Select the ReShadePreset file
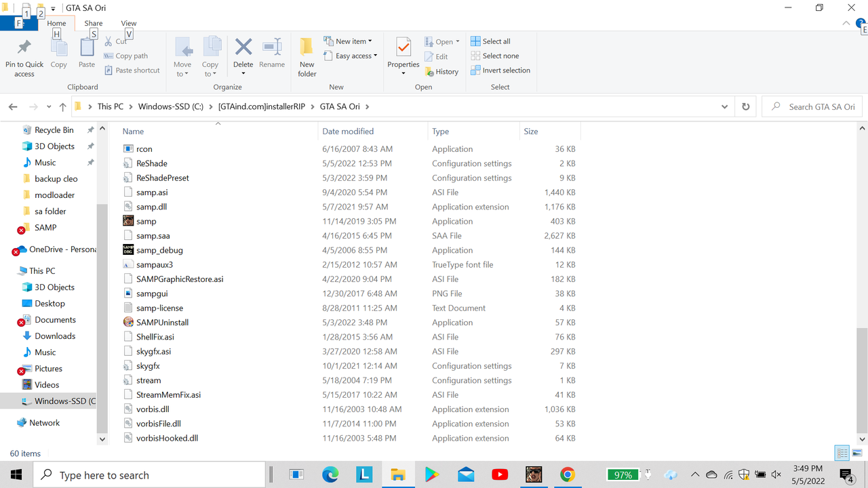The width and height of the screenshot is (868, 488). click(x=163, y=178)
